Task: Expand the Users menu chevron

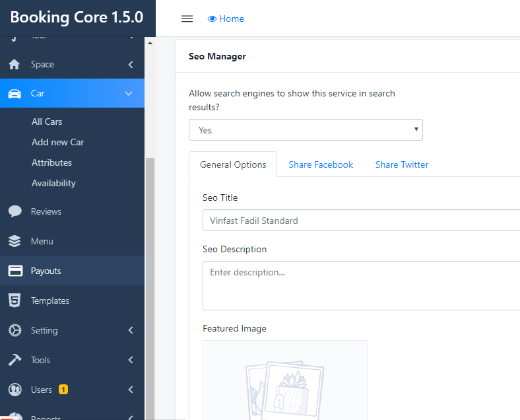Action: [x=131, y=390]
